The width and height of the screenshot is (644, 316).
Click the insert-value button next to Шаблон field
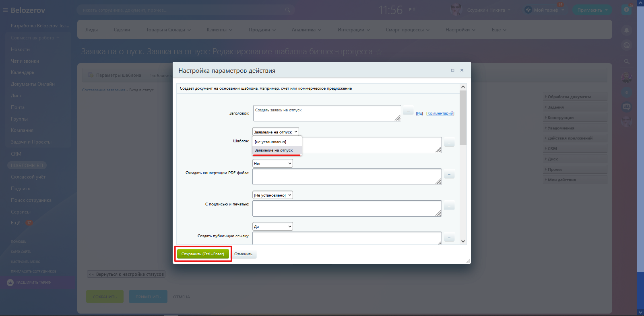click(x=449, y=142)
